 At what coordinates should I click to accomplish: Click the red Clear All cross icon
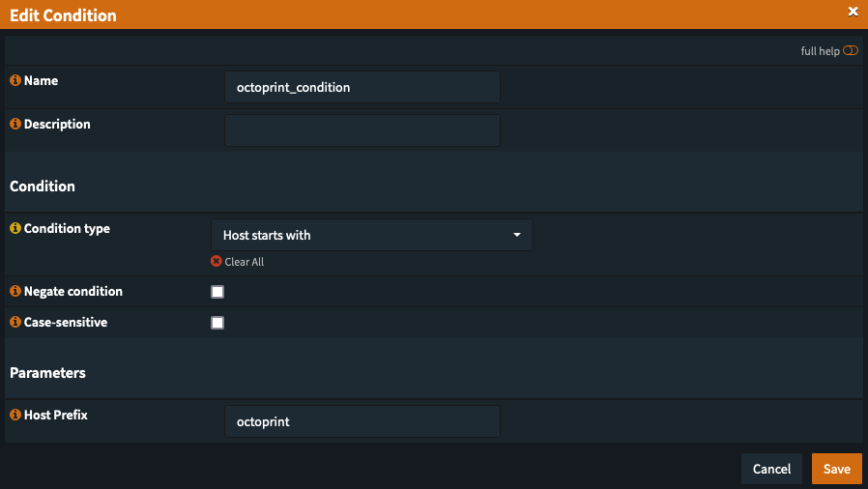217,261
